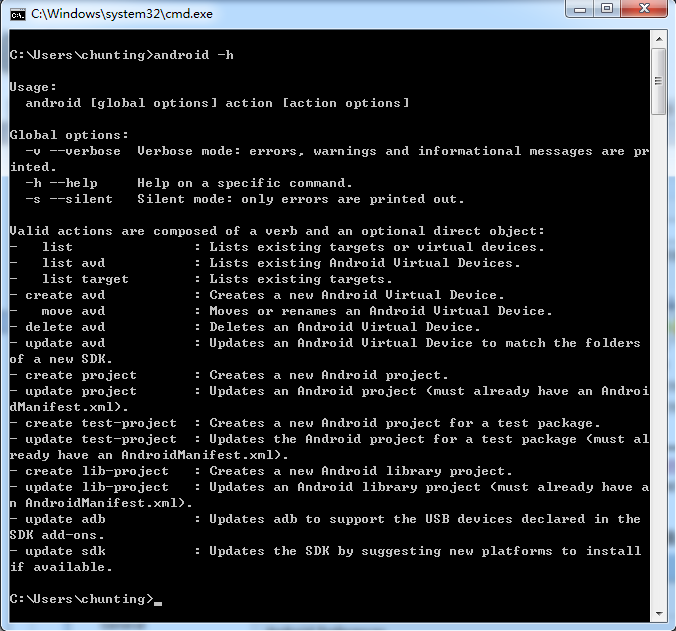Click the 'Usage:' heading line
The image size is (676, 631).
coord(33,87)
